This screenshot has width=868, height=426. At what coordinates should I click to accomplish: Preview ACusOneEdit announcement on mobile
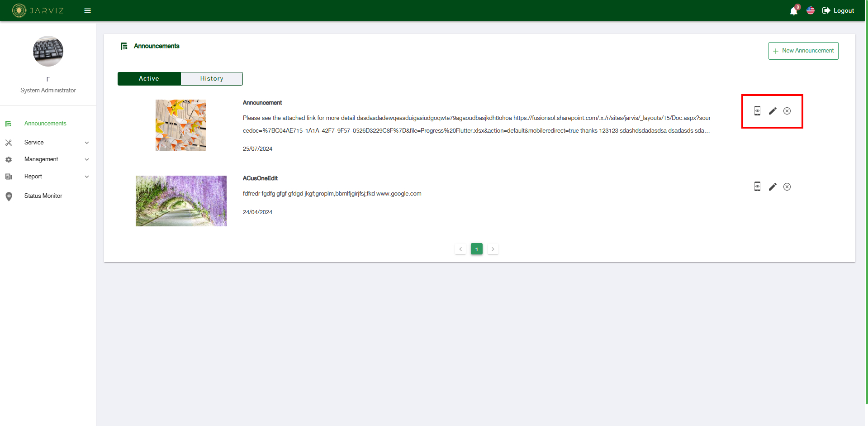click(757, 187)
